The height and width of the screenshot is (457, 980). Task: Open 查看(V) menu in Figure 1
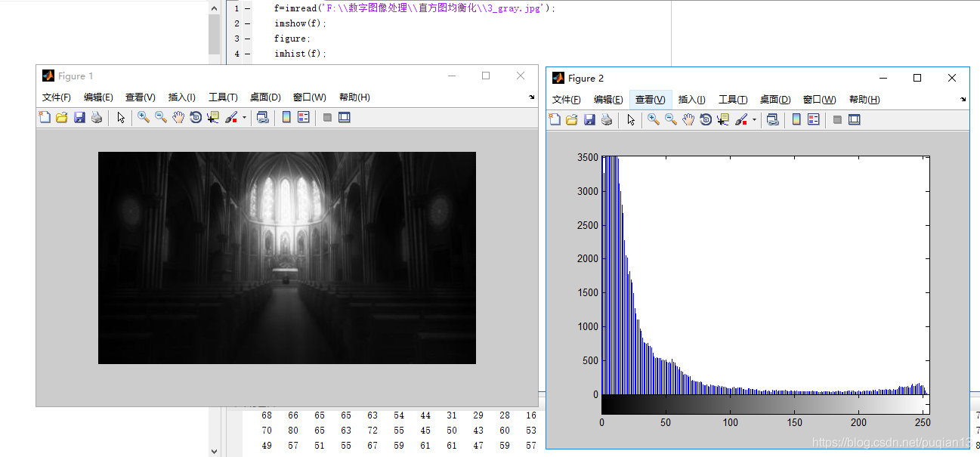141,97
